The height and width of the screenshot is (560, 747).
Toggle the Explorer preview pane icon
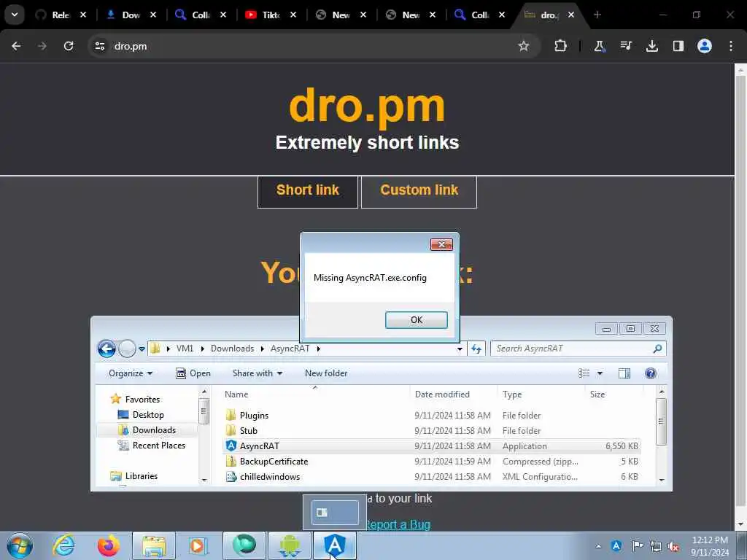[624, 373]
